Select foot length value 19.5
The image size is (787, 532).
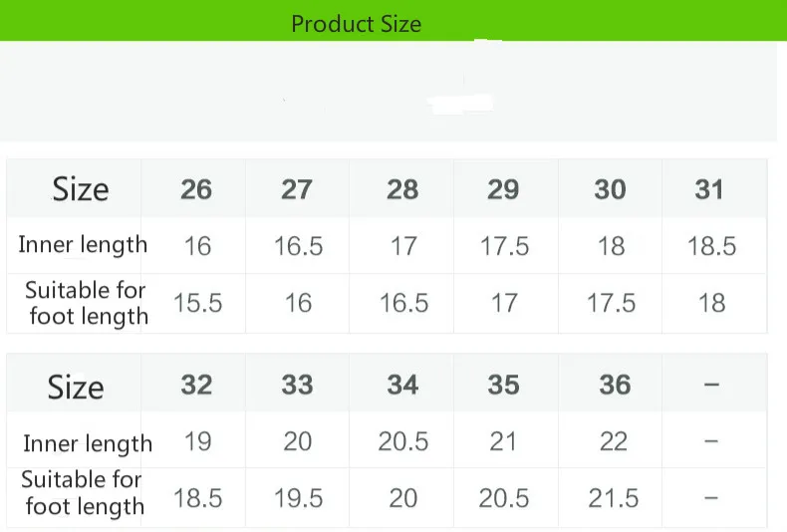(x=299, y=498)
